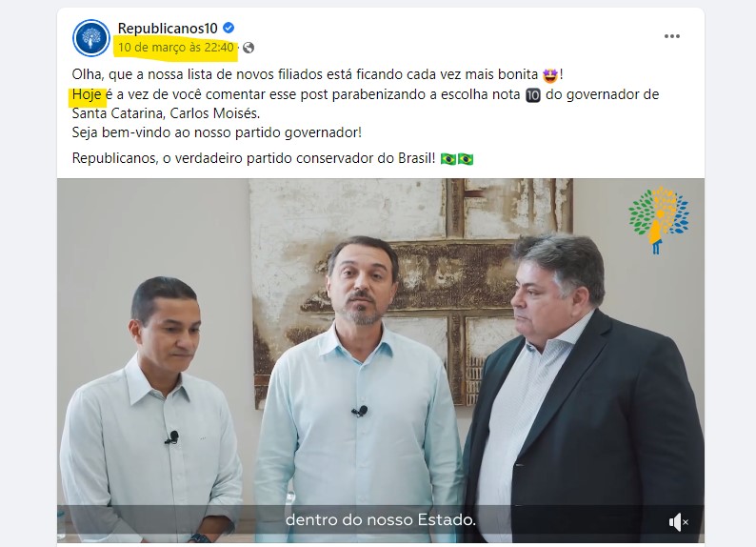Click the center man's lapel microphone
The image size is (756, 547).
[x=360, y=411]
